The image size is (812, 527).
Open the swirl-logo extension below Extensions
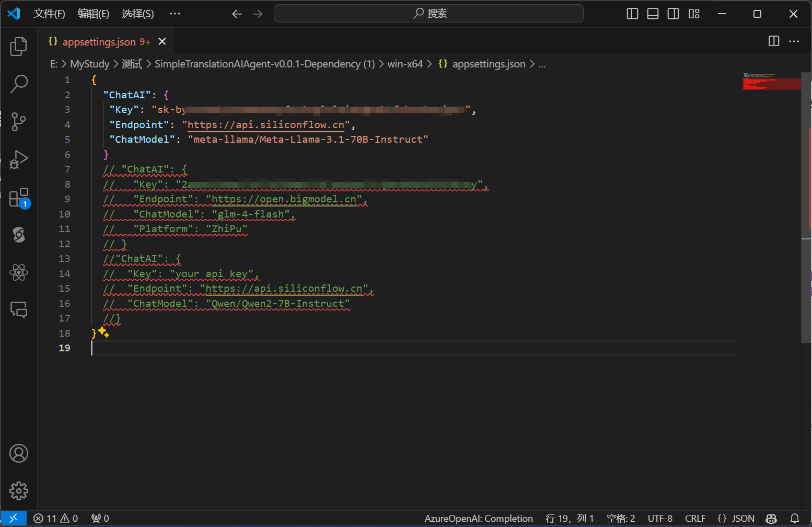19,235
